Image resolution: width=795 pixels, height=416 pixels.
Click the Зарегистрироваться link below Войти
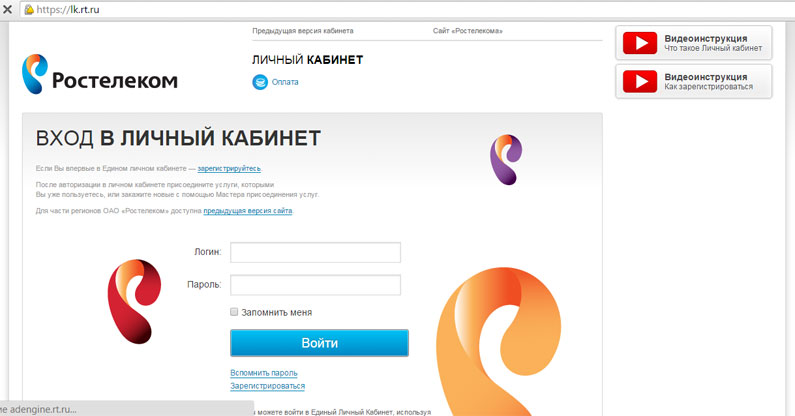268,386
